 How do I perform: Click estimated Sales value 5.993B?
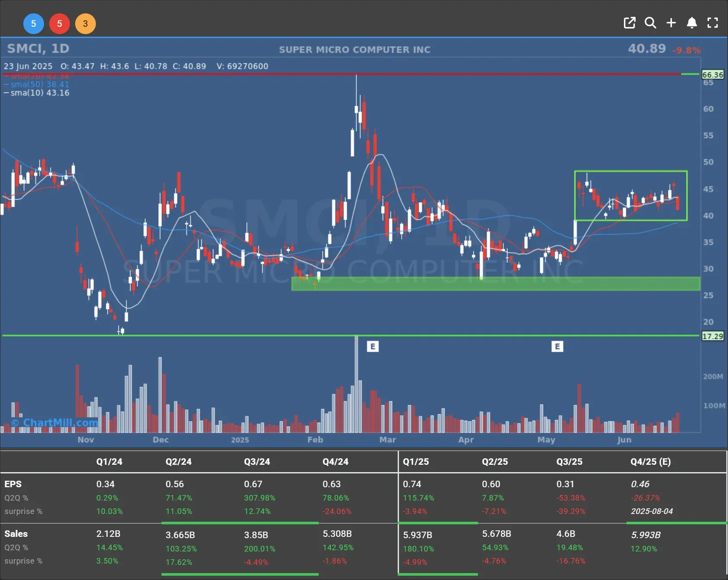tap(646, 535)
